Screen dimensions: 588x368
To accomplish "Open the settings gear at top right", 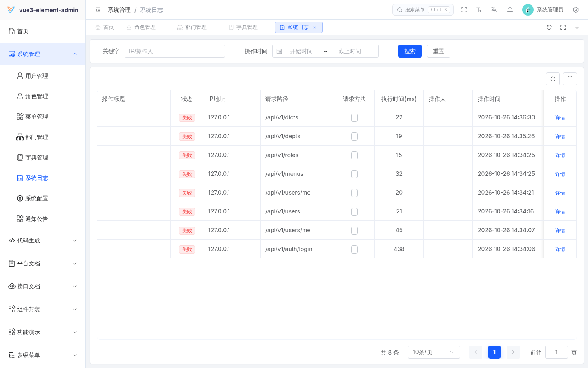I will (576, 10).
